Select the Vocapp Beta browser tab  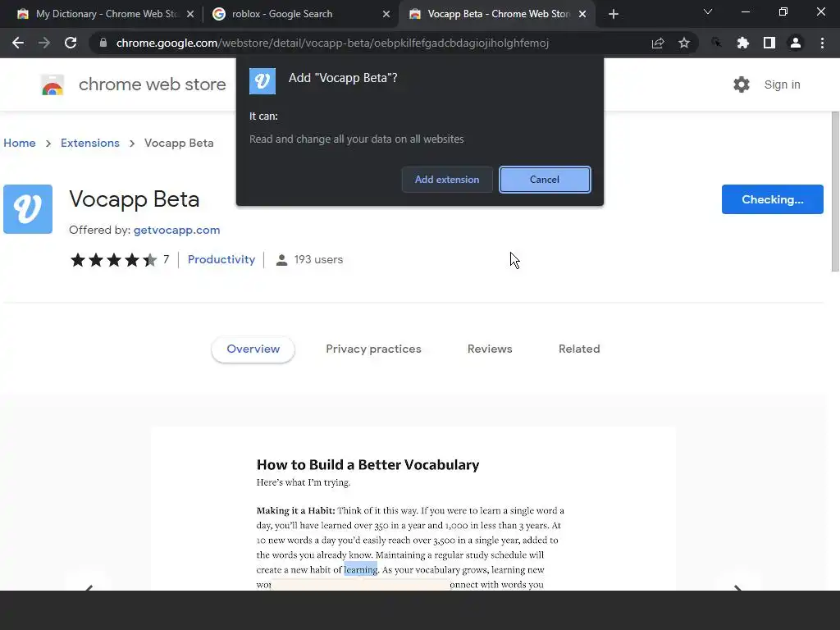coord(497,14)
